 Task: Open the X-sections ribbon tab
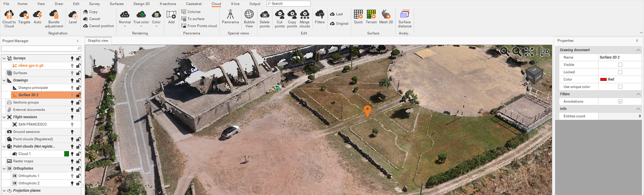point(168,4)
